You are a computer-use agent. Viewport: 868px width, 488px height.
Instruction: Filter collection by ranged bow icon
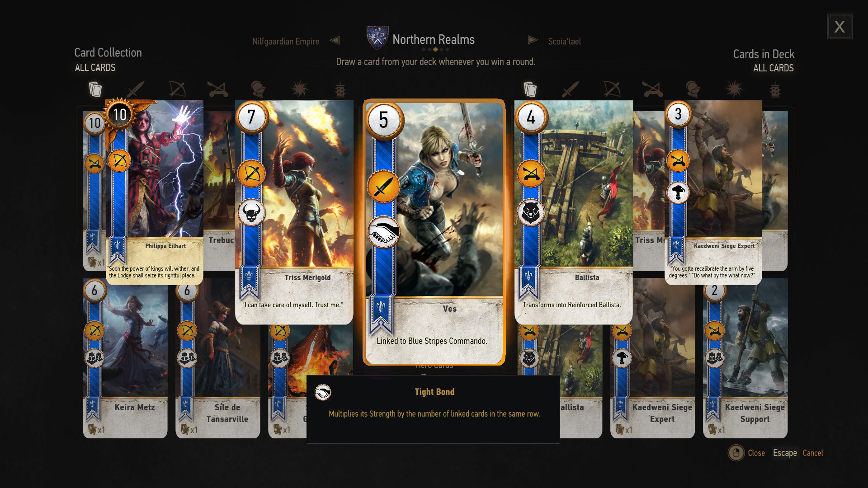[x=177, y=89]
